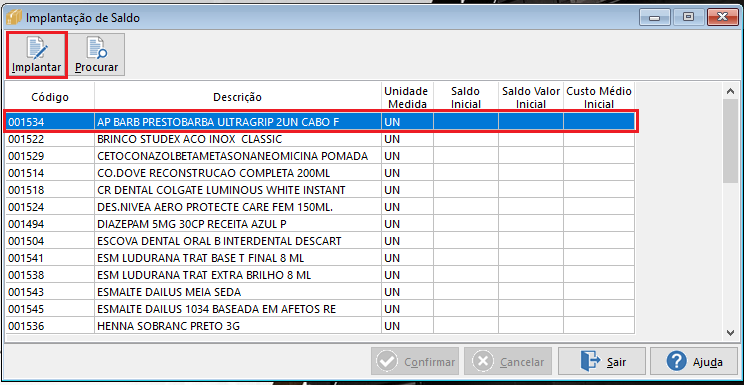Click the scrollbar up arrow
The height and width of the screenshot is (385, 744).
point(730,90)
